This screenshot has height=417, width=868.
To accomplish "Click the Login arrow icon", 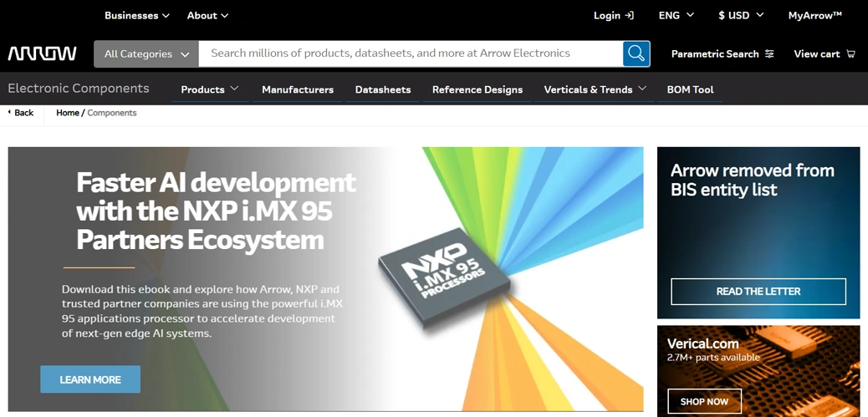I will [x=629, y=16].
